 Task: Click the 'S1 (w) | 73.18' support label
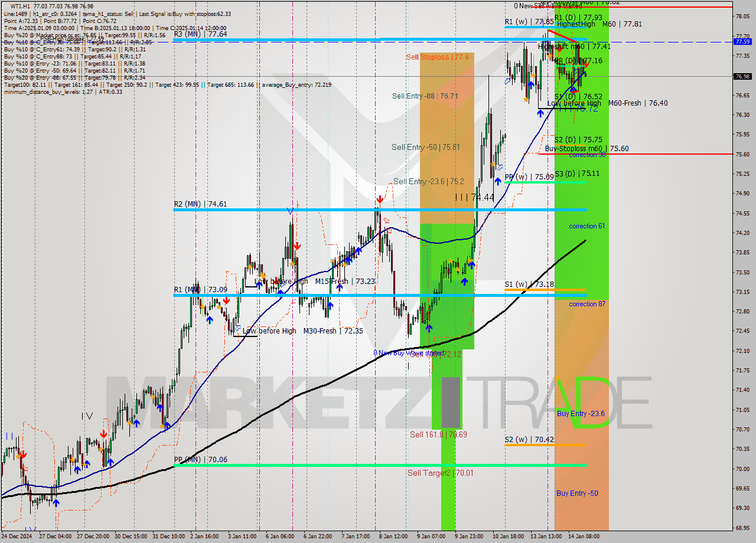pos(529,284)
